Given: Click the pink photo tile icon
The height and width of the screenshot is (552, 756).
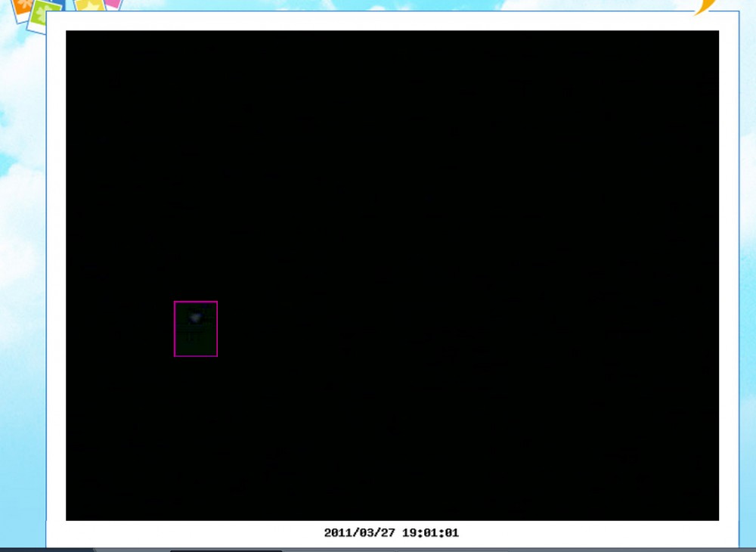Looking at the screenshot, I should pos(113,3).
